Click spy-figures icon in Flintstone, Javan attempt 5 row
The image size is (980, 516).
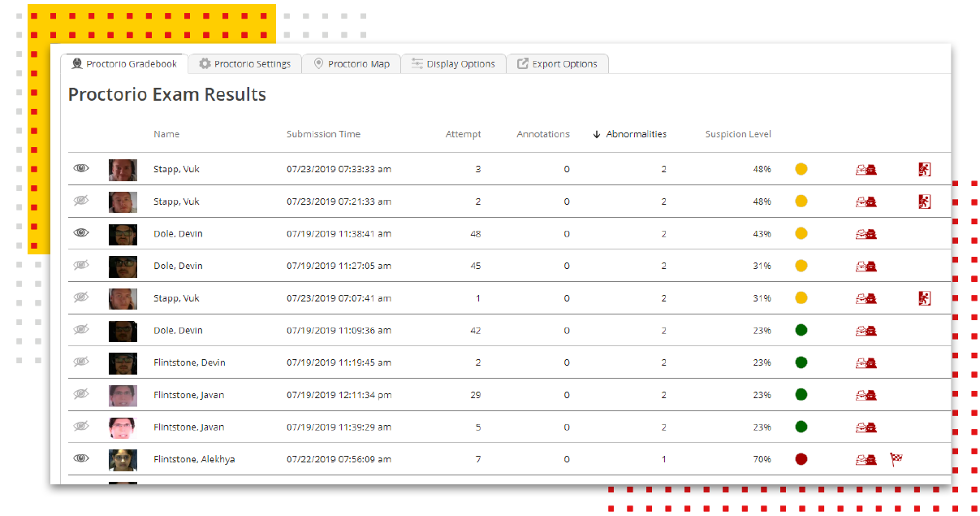pos(866,427)
